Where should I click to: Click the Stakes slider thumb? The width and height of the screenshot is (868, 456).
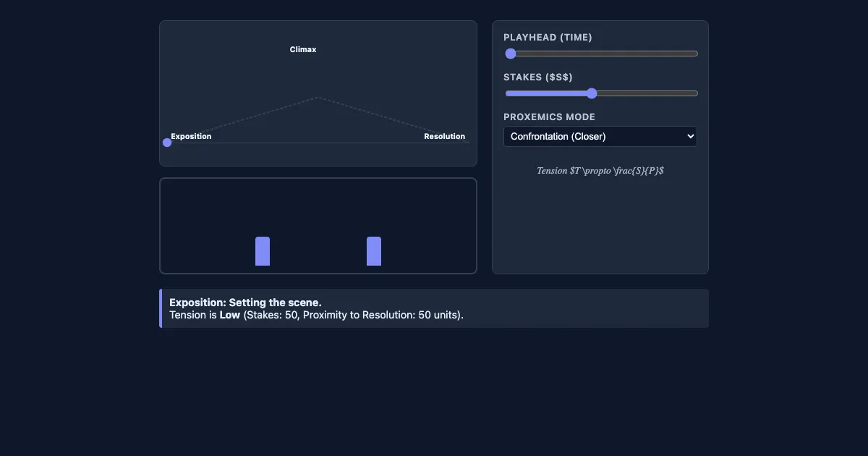coord(592,93)
